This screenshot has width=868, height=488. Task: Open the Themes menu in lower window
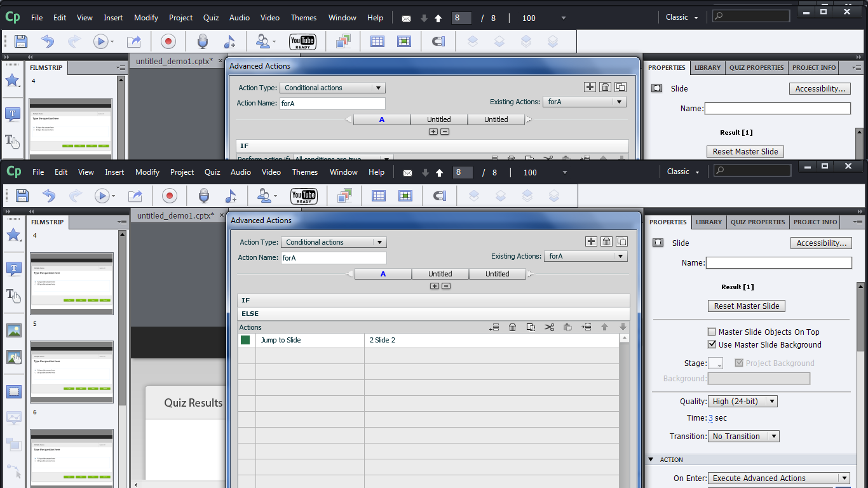pos(305,172)
